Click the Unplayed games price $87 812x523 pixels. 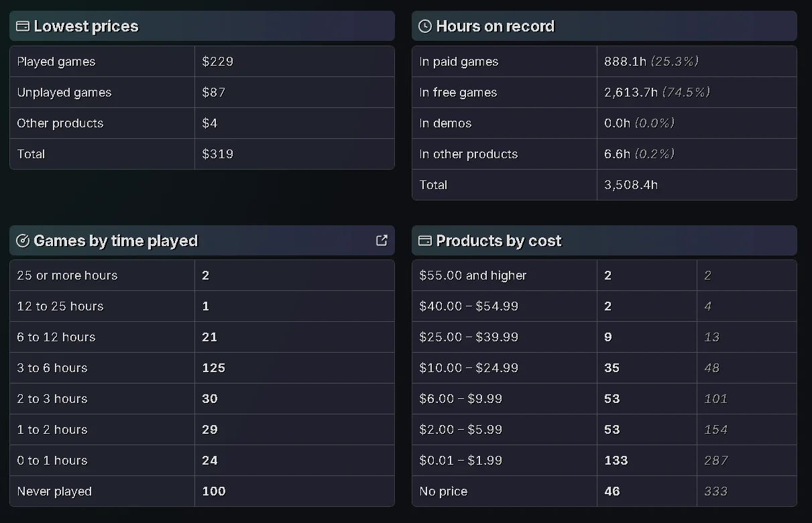click(213, 93)
